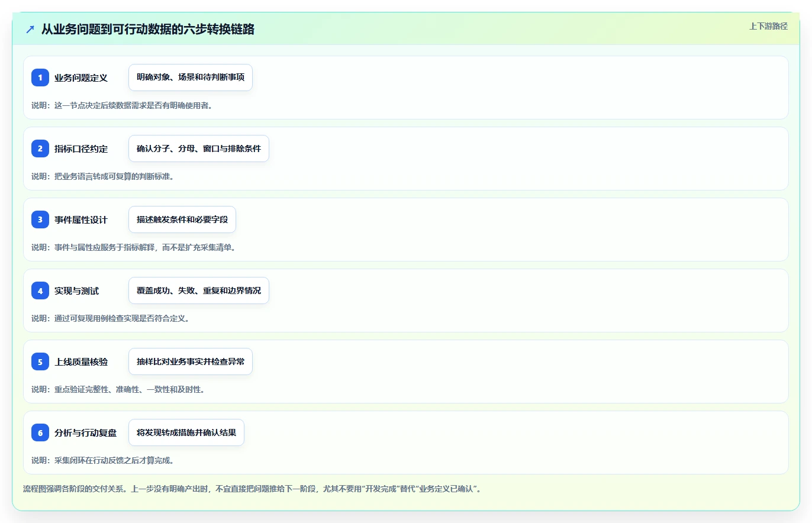This screenshot has width=812, height=523.
Task: Click the number 4 step badge
Action: 40,290
